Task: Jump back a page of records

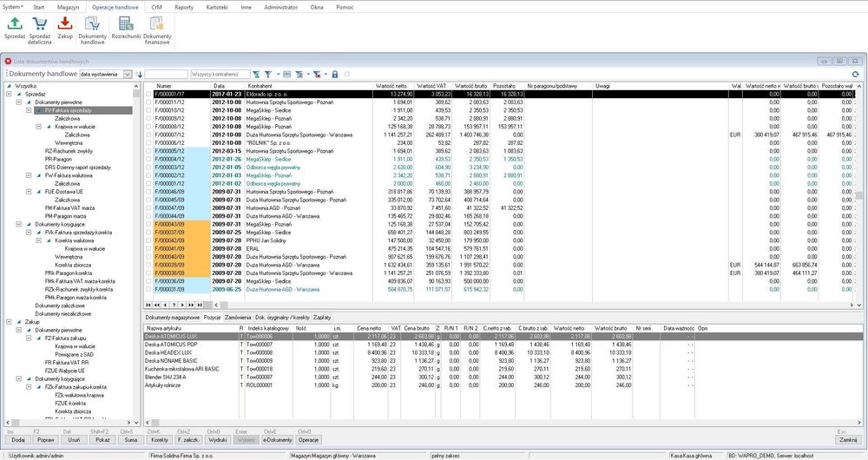Action: tap(157, 305)
